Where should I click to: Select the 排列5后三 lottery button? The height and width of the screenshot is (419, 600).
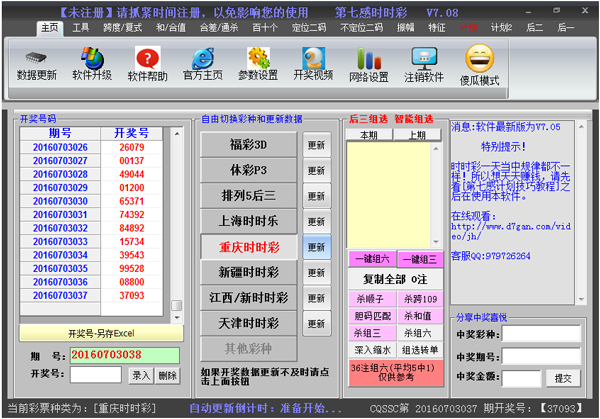coord(248,196)
